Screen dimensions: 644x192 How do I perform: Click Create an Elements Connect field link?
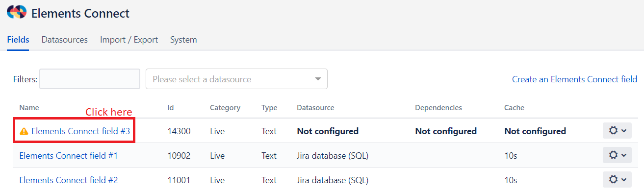click(x=574, y=79)
